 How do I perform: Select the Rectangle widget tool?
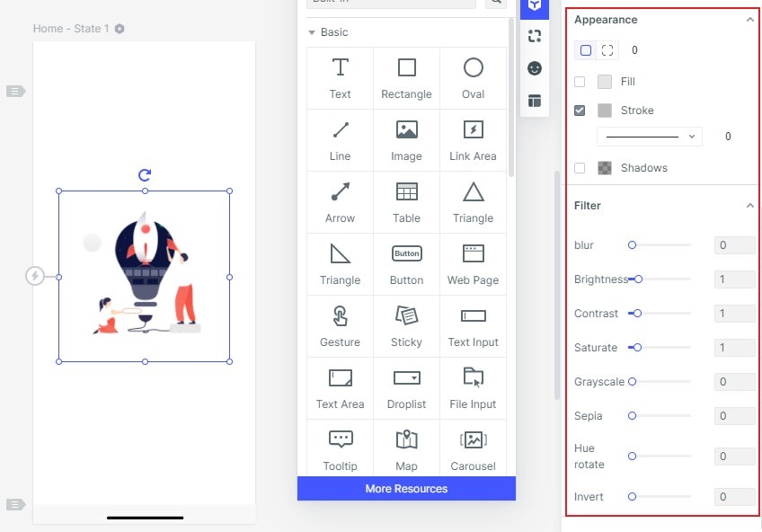click(x=406, y=78)
